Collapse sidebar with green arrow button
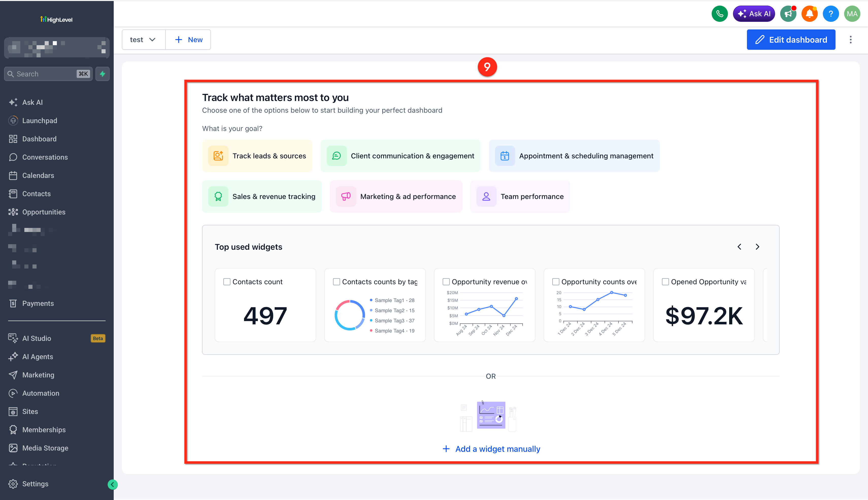Image resolution: width=868 pixels, height=500 pixels. (x=113, y=484)
